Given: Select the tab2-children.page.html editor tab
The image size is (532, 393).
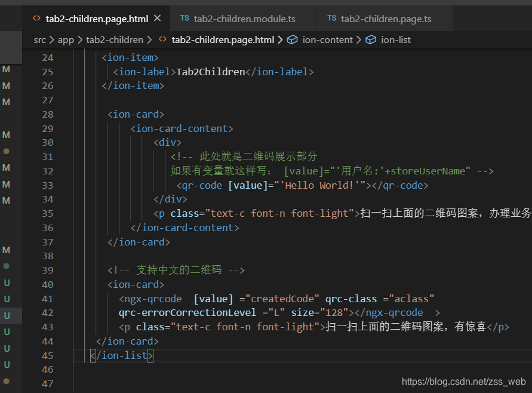Looking at the screenshot, I should point(97,19).
